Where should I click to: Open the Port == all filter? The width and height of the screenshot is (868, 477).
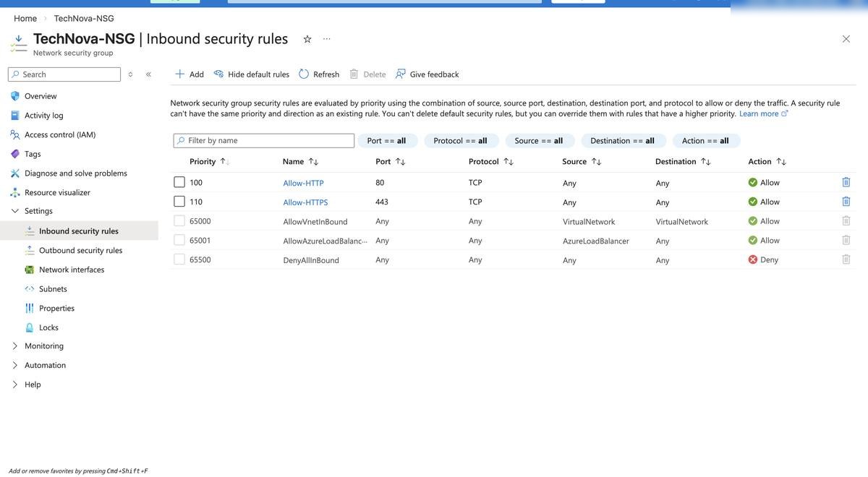[387, 140]
